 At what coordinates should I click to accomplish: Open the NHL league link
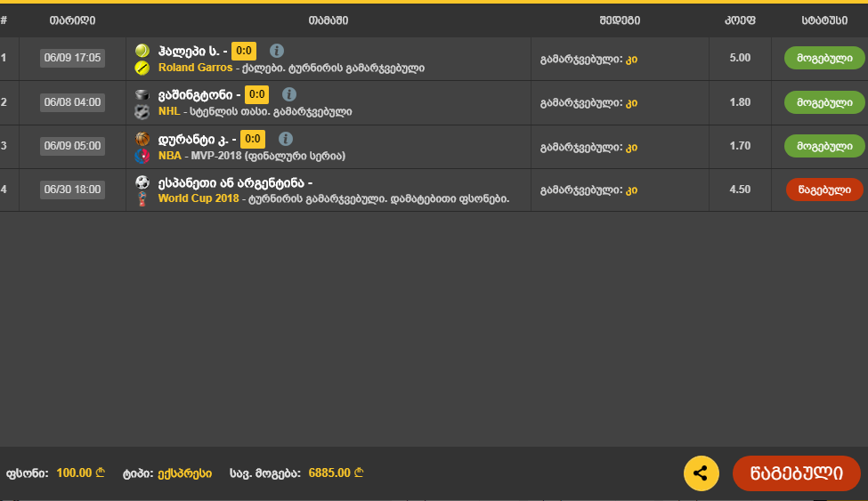[x=169, y=111]
